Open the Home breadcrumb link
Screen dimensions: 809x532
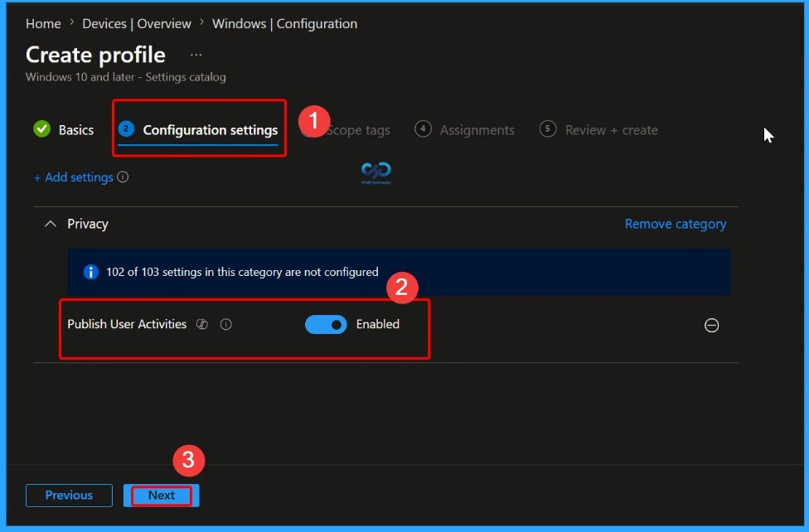43,24
